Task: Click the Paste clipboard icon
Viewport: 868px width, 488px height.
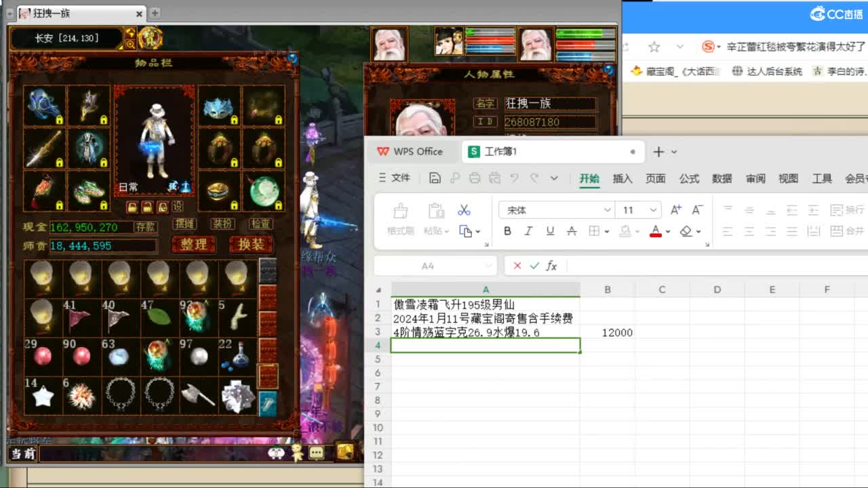Action: pyautogui.click(x=435, y=211)
